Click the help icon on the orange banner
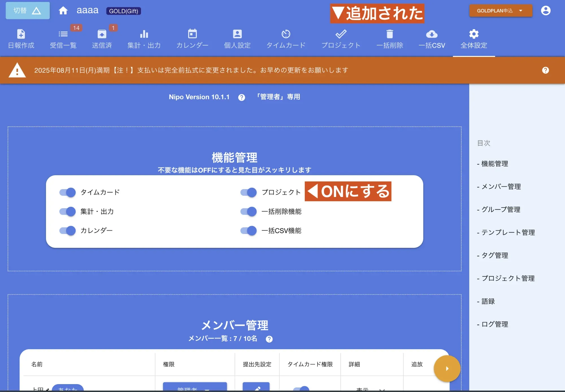Screen dimensions: 565x392 (x=545, y=70)
